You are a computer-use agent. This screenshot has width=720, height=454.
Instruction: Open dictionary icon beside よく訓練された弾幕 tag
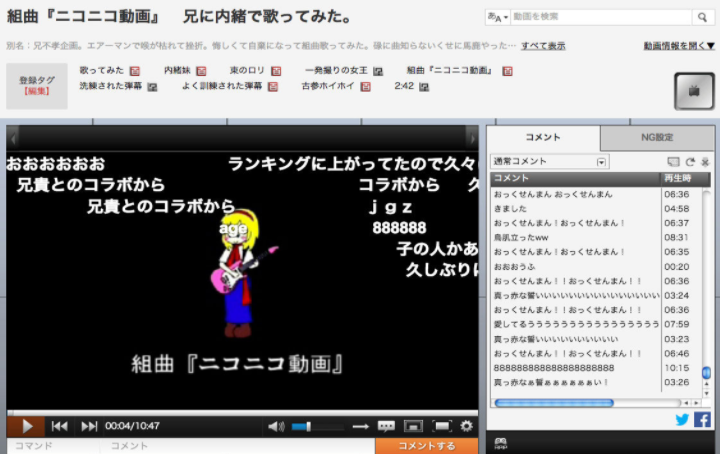coord(273,86)
